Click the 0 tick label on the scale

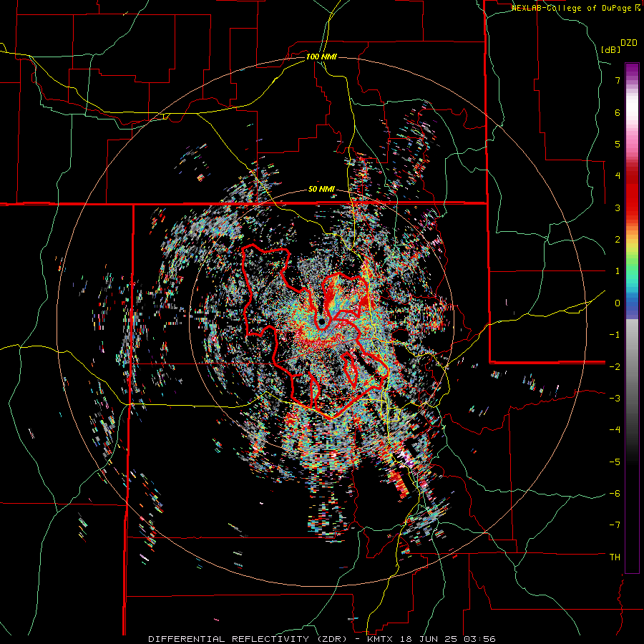tap(618, 303)
